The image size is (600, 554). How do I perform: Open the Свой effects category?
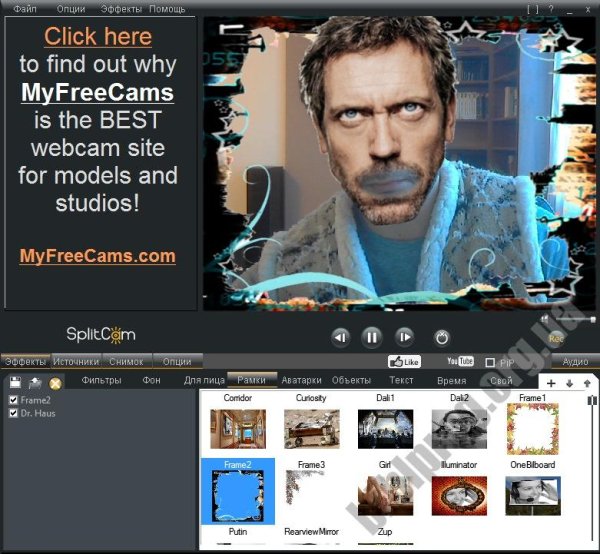pyautogui.click(x=501, y=381)
